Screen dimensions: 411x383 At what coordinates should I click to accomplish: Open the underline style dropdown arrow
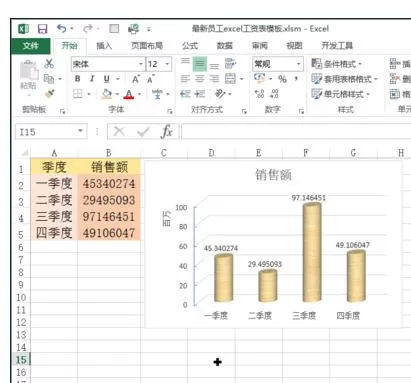pyautogui.click(x=118, y=79)
